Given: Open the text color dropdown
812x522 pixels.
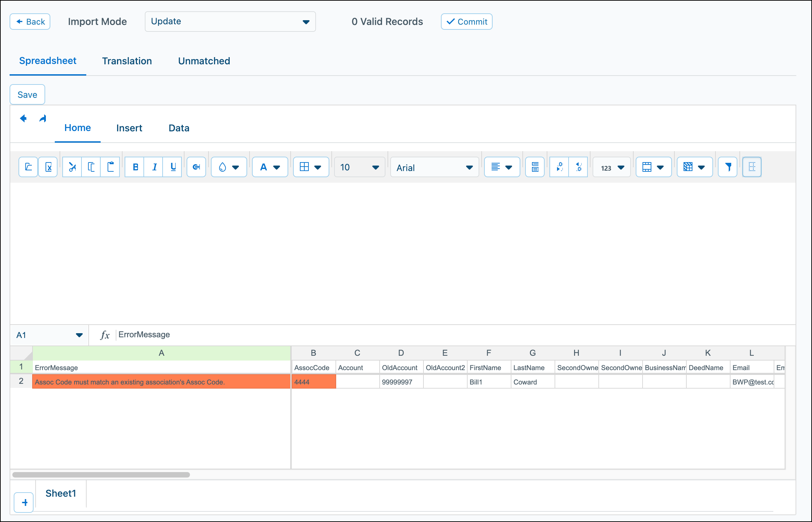Looking at the screenshot, I should 270,167.
